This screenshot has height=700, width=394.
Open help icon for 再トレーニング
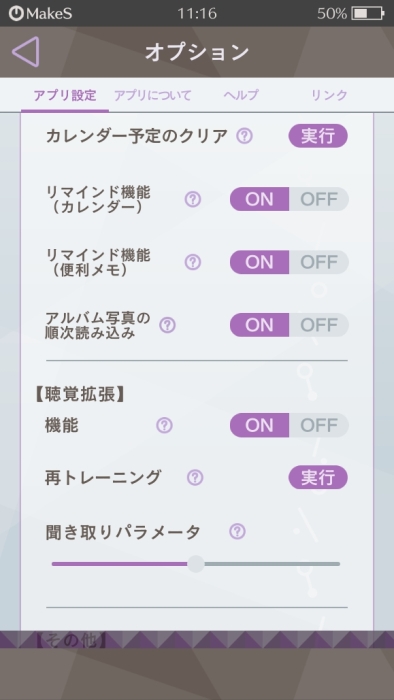point(195,478)
